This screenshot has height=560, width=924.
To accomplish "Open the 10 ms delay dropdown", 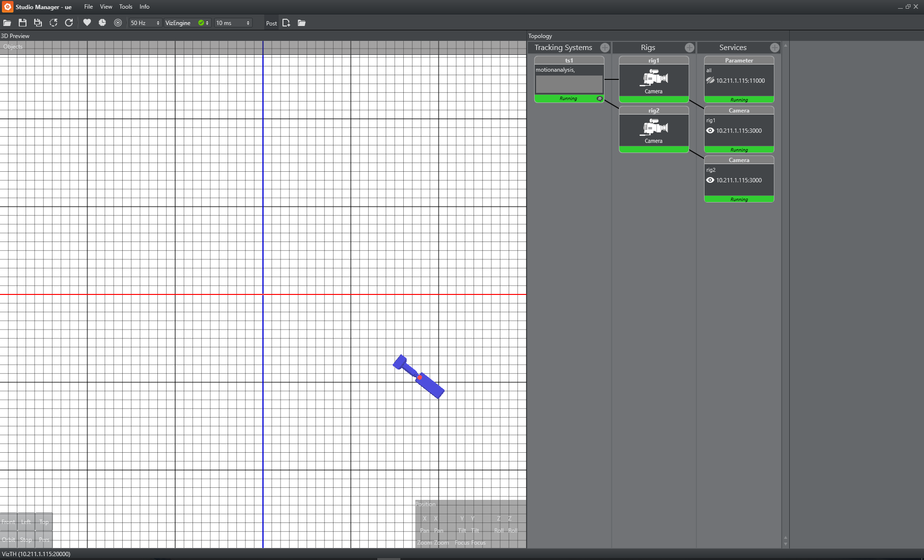I will point(233,23).
